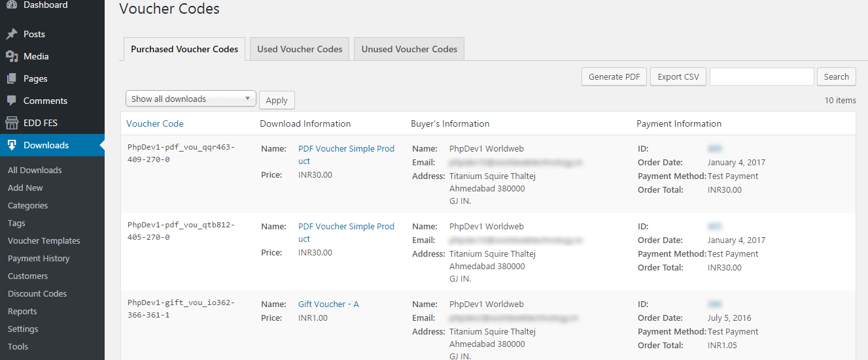Screen dimensions: 868x360
Task: Switch to Used Voucher Codes tab
Action: (300, 49)
